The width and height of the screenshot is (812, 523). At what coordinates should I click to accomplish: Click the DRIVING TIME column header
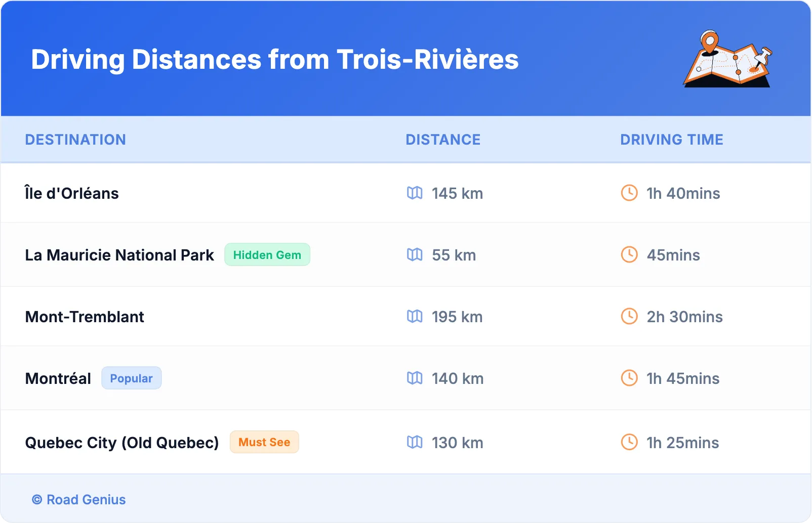point(672,140)
